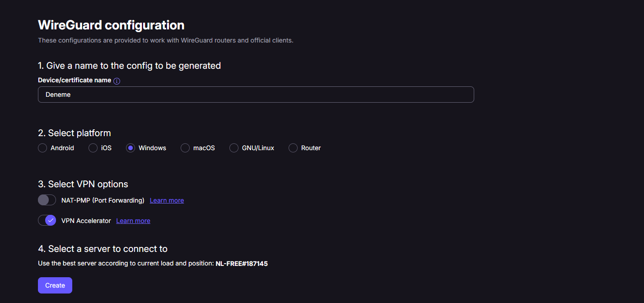Open Learn more link for NAT-PMP
Screen dimensions: 644x303
click(167, 200)
